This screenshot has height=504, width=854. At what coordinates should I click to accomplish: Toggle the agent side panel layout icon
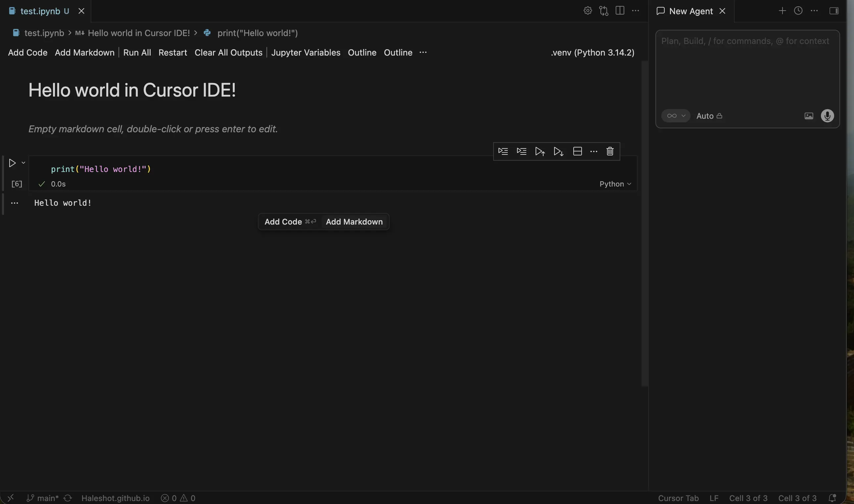coord(833,11)
